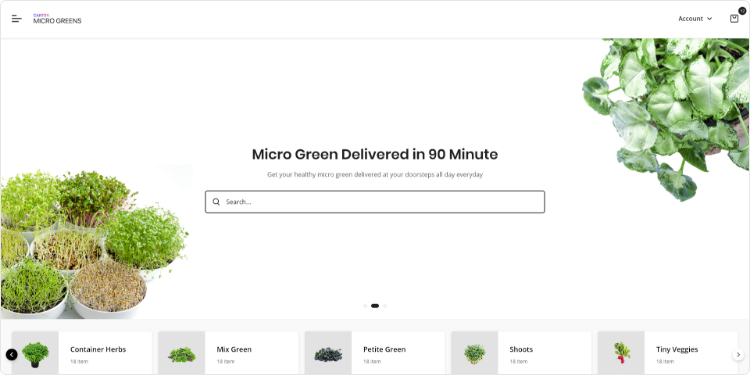Click the 'Micro Green Delivered in 90 Minute' heading
The height and width of the screenshot is (375, 750).
(x=375, y=154)
